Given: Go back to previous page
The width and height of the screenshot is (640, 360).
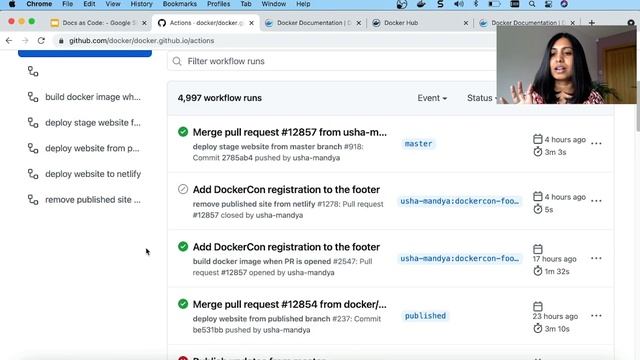Looking at the screenshot, I should (9, 40).
